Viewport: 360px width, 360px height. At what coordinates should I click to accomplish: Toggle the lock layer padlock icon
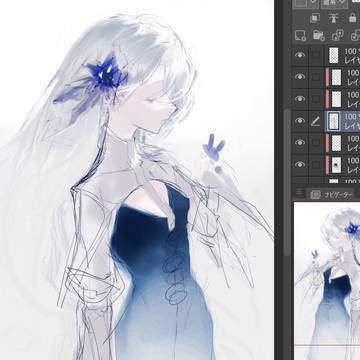pyautogui.click(x=352, y=18)
